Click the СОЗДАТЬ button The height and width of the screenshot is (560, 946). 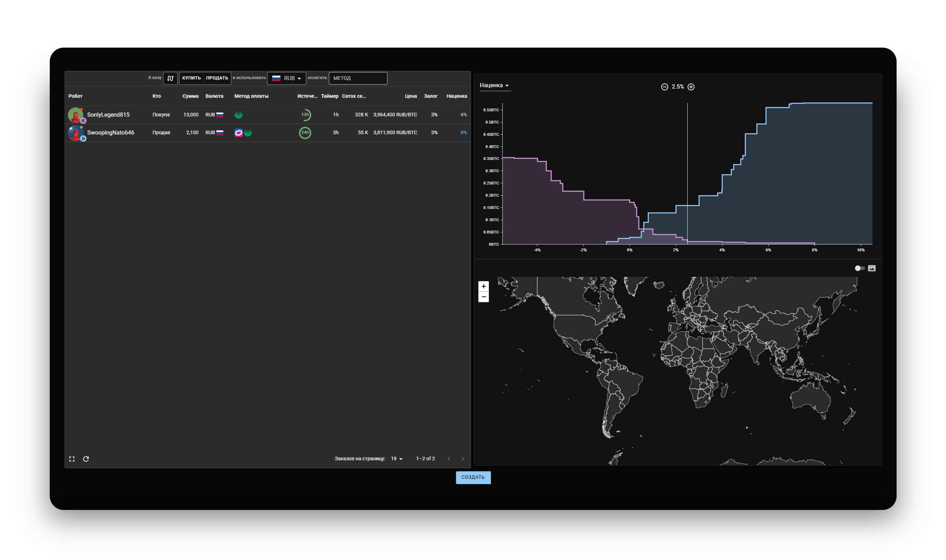click(473, 477)
